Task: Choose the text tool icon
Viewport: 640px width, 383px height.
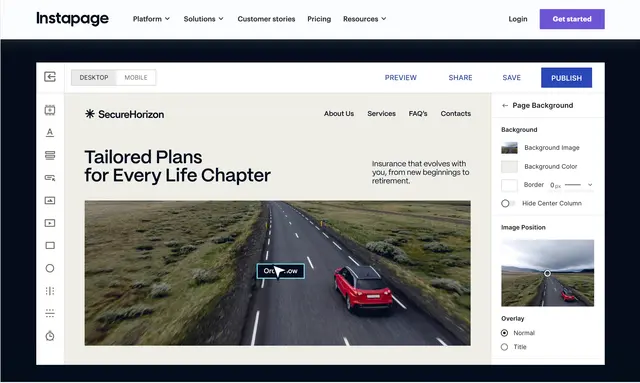Action: 50,132
